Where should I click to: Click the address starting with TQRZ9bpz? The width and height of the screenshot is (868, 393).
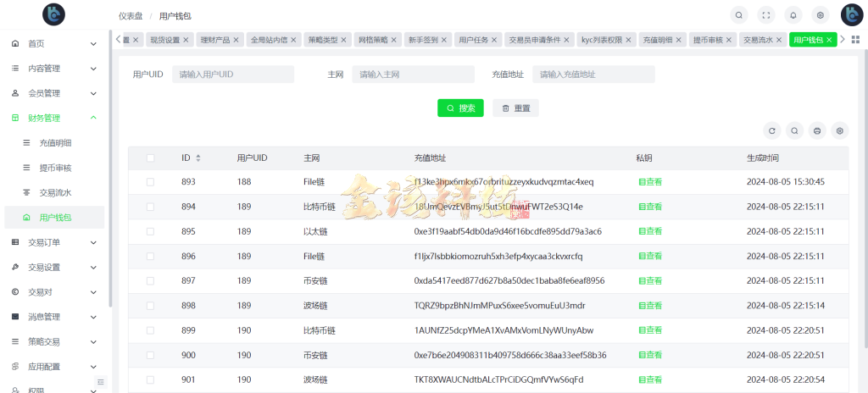(x=499, y=306)
